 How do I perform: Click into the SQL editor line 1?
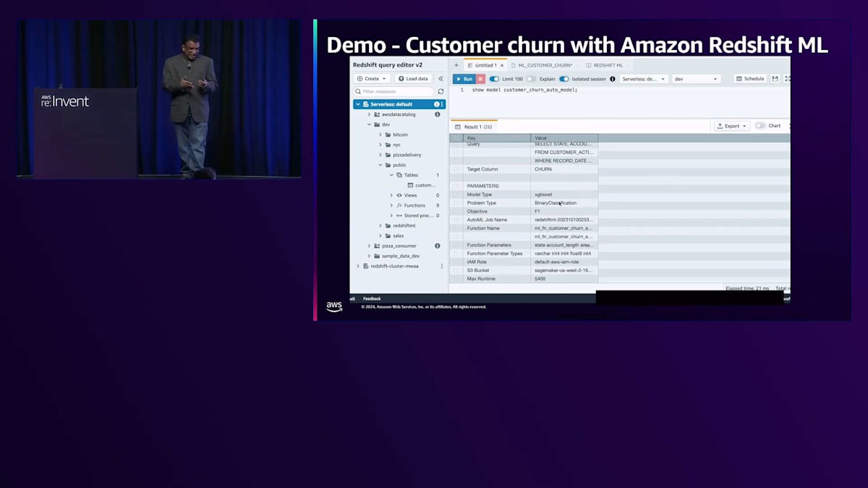pos(524,90)
